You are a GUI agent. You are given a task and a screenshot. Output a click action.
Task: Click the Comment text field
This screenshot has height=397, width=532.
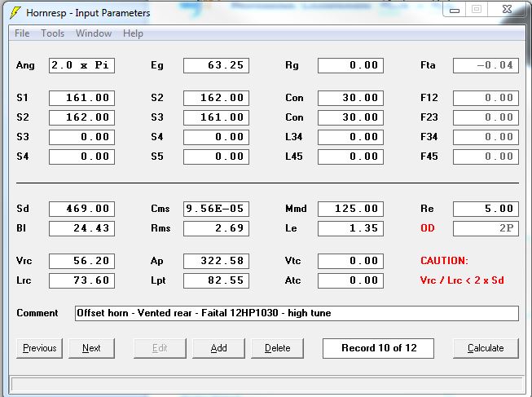pyautogui.click(x=297, y=313)
